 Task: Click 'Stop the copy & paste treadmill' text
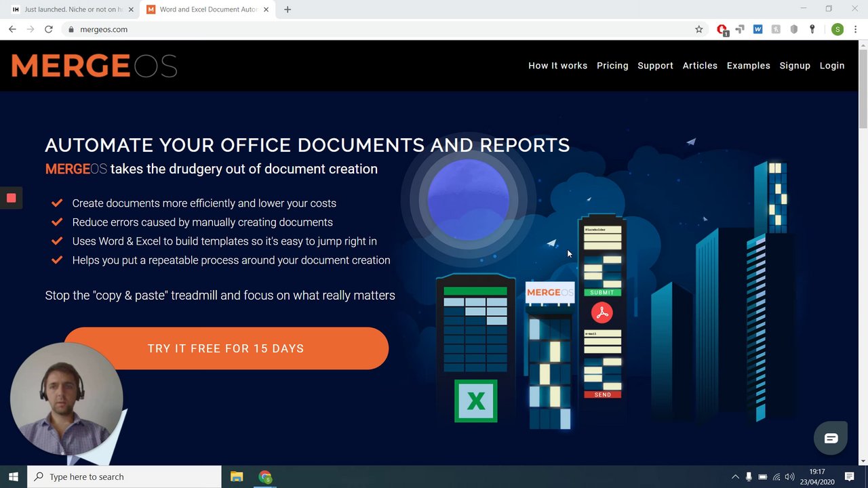[x=220, y=296]
